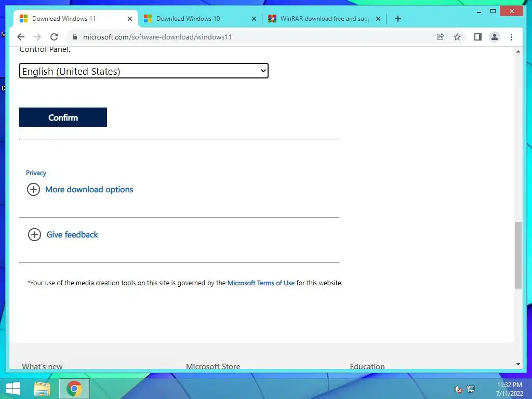
Task: Click the address bar URL
Action: click(157, 37)
